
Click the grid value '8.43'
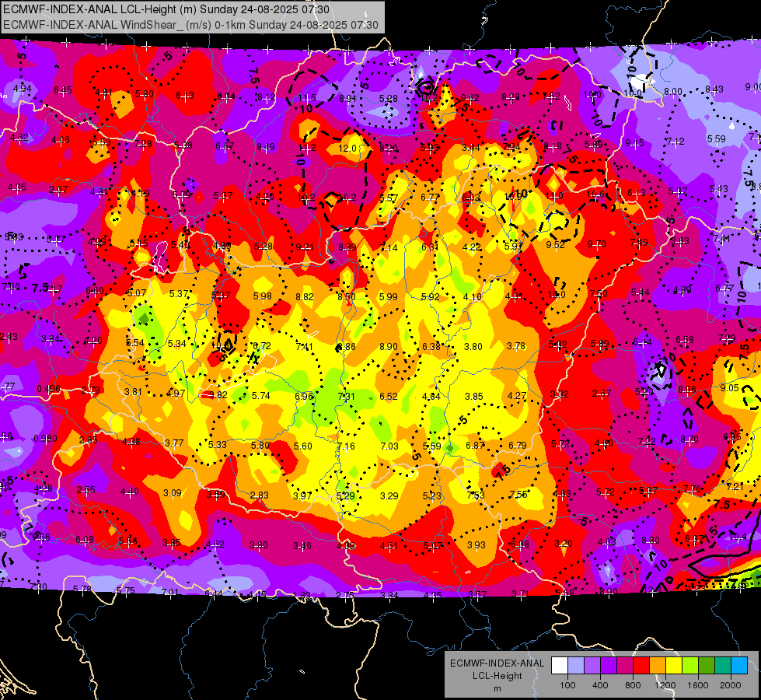tap(714, 89)
